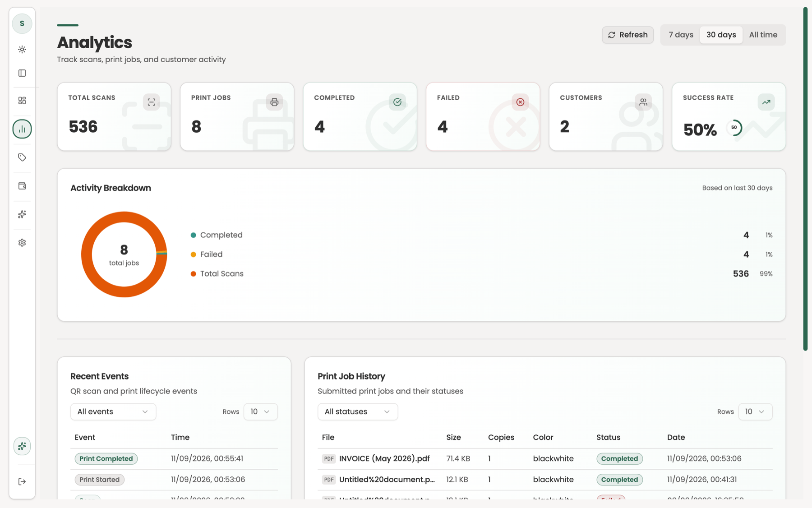Click PDF icon on 12.1 KB Completed row
The width and height of the screenshot is (812, 508).
(x=329, y=480)
